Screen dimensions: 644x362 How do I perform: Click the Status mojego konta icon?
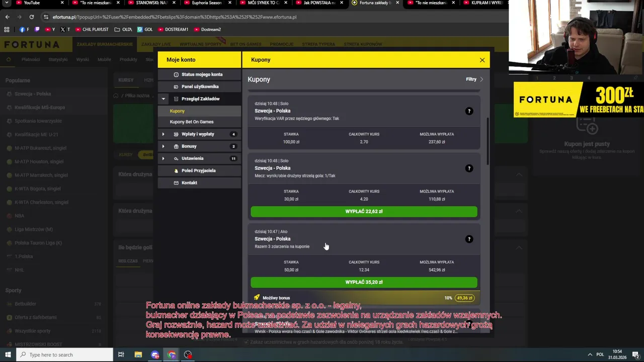(x=176, y=74)
